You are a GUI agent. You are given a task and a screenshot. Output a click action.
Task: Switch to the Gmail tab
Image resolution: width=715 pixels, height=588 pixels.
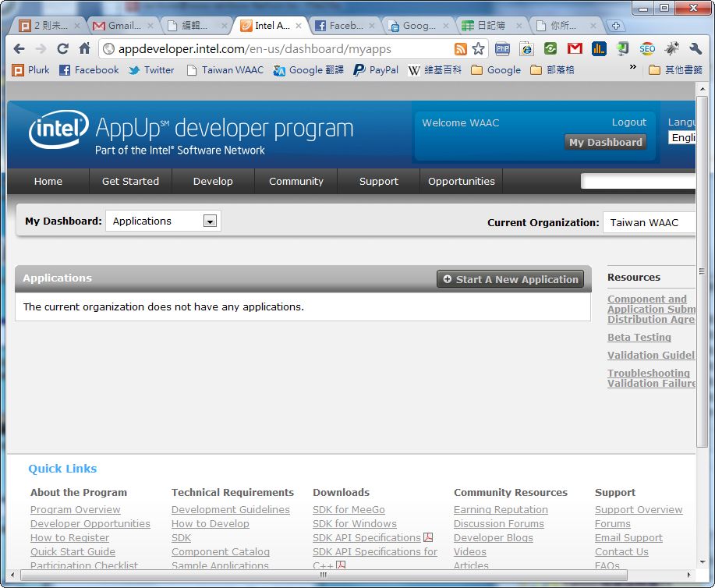[122, 26]
